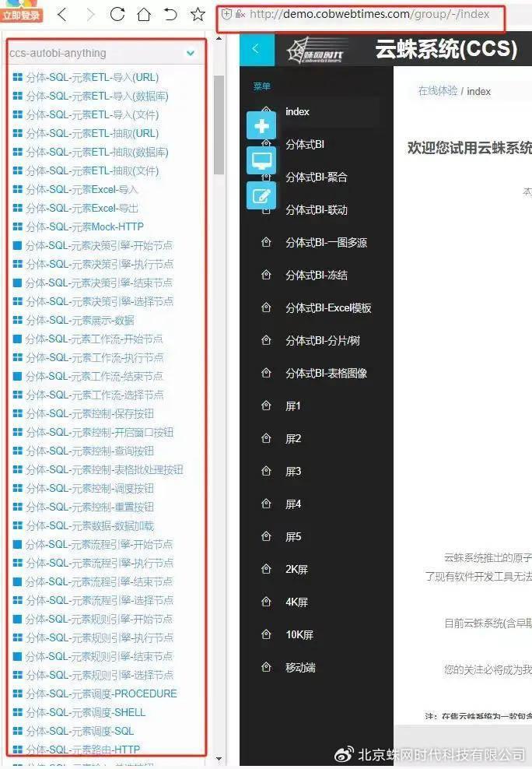Viewport: 532px width, 769px height.
Task: Reload the page with refresh icon
Action: (x=117, y=14)
